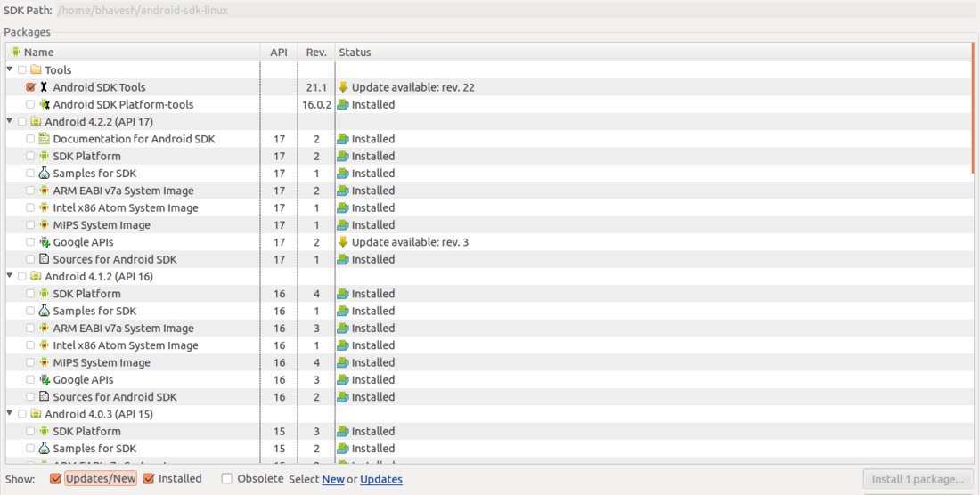Select the API 16 Intel x86 Atom System Image row
This screenshot has height=495, width=980.
coord(489,345)
